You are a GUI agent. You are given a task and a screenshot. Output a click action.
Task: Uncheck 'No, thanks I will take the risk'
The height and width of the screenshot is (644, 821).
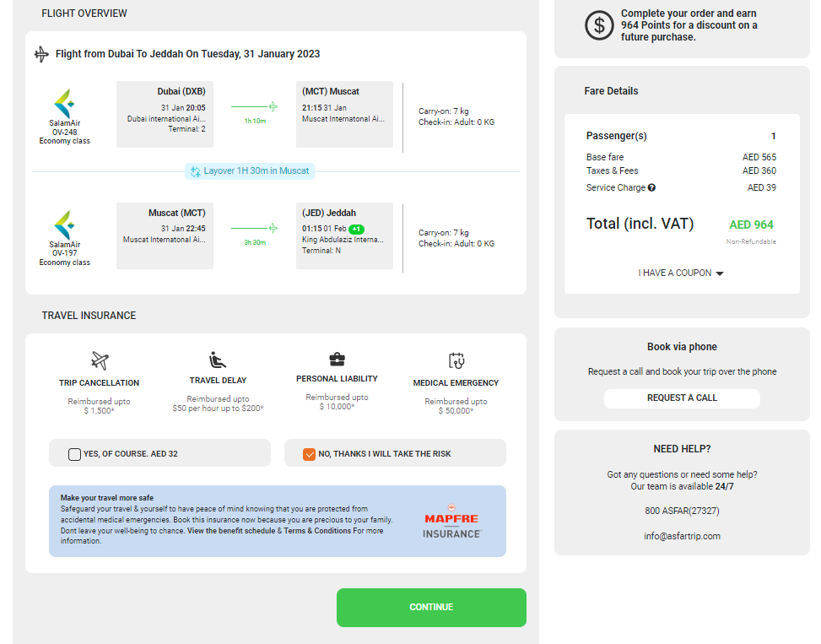310,454
